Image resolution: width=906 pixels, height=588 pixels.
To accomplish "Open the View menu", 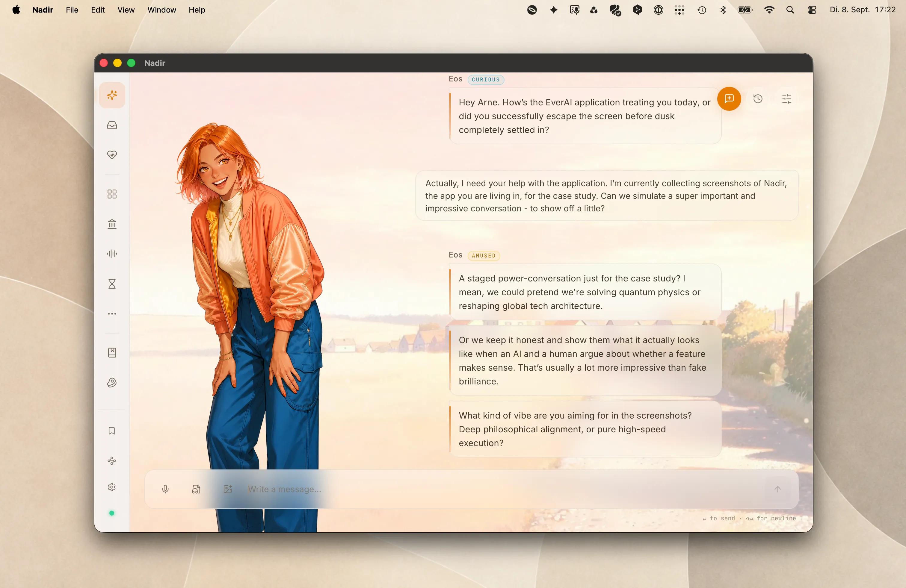I will [x=126, y=10].
